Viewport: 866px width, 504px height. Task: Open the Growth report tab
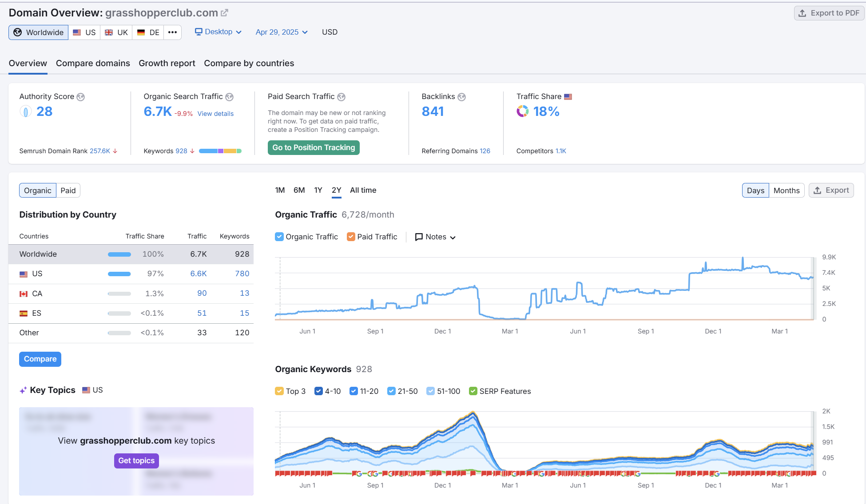click(x=167, y=63)
